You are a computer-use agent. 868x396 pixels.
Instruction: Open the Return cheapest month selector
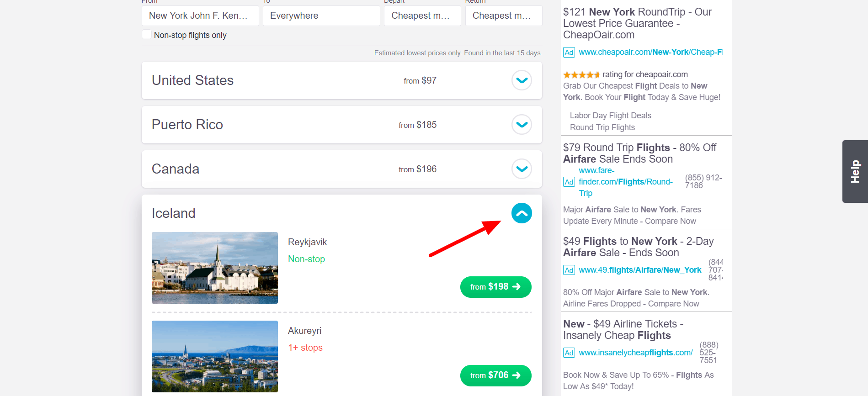pos(504,16)
